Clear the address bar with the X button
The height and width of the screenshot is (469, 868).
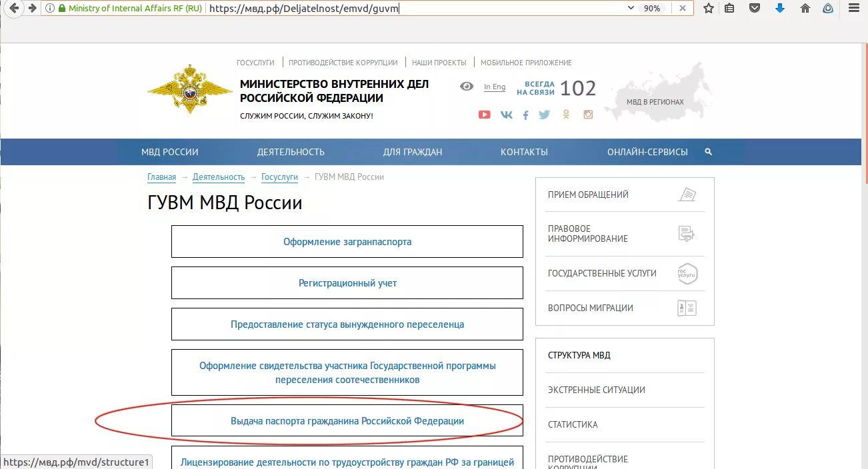(x=682, y=9)
